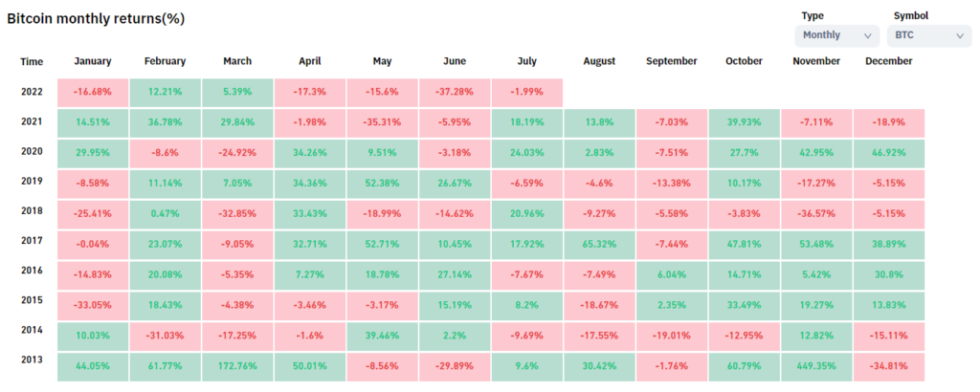Click the 172.76% March 2013 cell

pyautogui.click(x=237, y=366)
